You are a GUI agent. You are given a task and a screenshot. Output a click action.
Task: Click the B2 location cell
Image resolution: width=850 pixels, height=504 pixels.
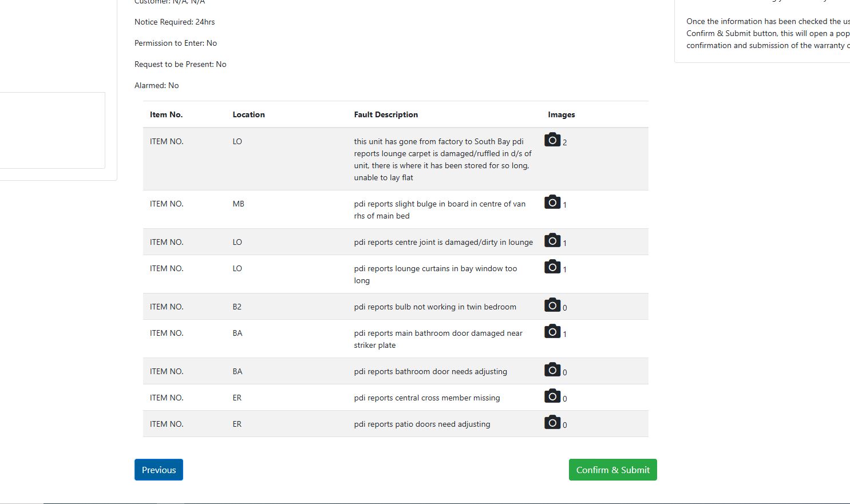coord(237,307)
